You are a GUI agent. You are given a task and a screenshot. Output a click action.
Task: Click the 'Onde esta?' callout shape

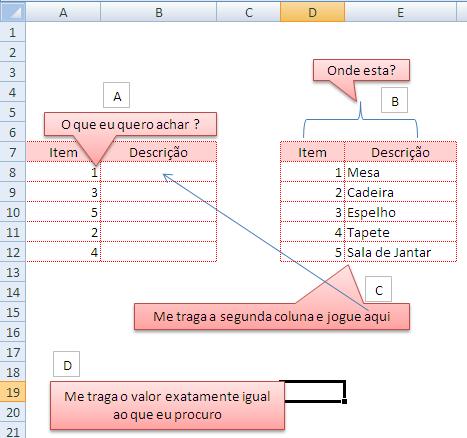pyautogui.click(x=361, y=70)
